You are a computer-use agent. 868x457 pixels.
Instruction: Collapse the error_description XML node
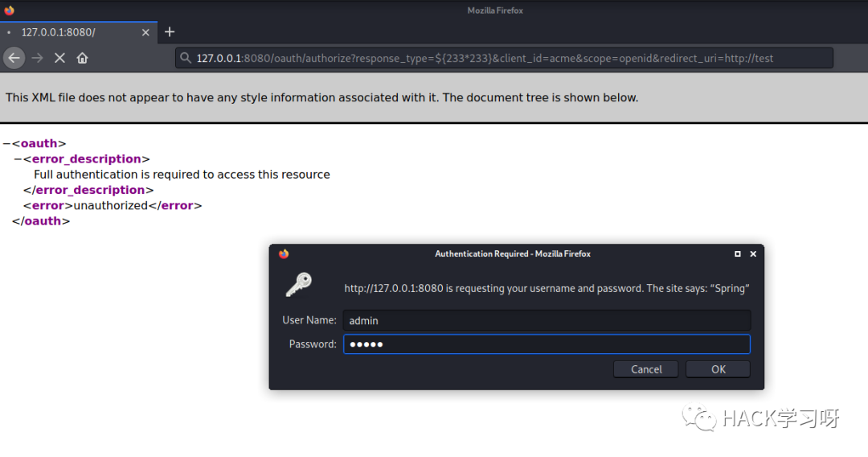(18, 159)
